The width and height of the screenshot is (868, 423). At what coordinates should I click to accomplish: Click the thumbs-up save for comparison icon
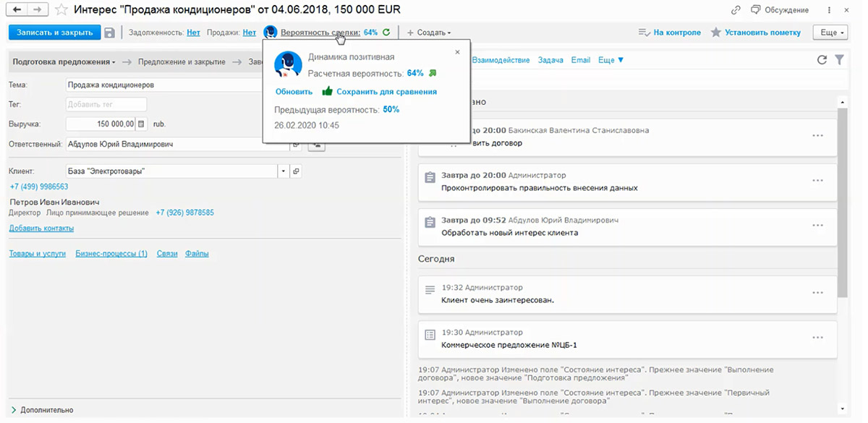point(327,92)
